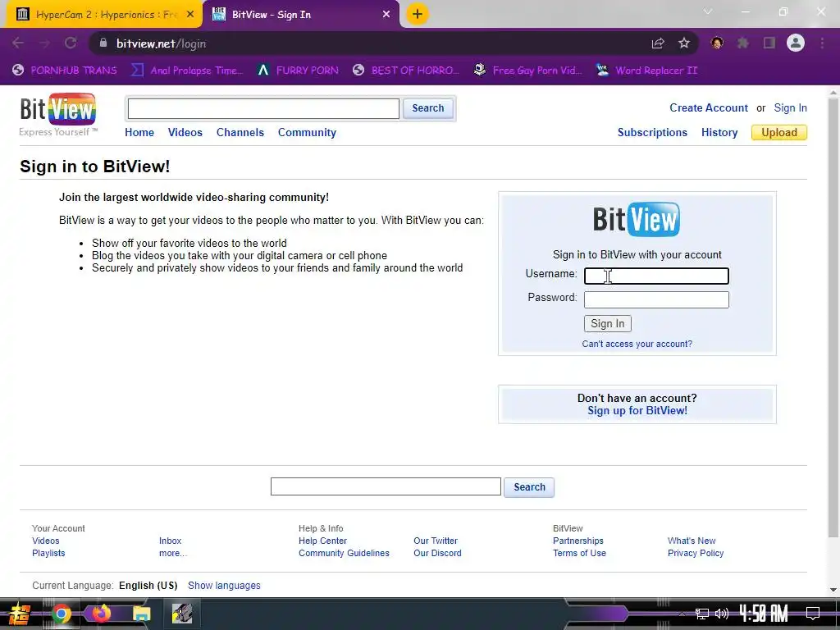
Task: Open Chrome from the taskbar
Action: tap(62, 614)
